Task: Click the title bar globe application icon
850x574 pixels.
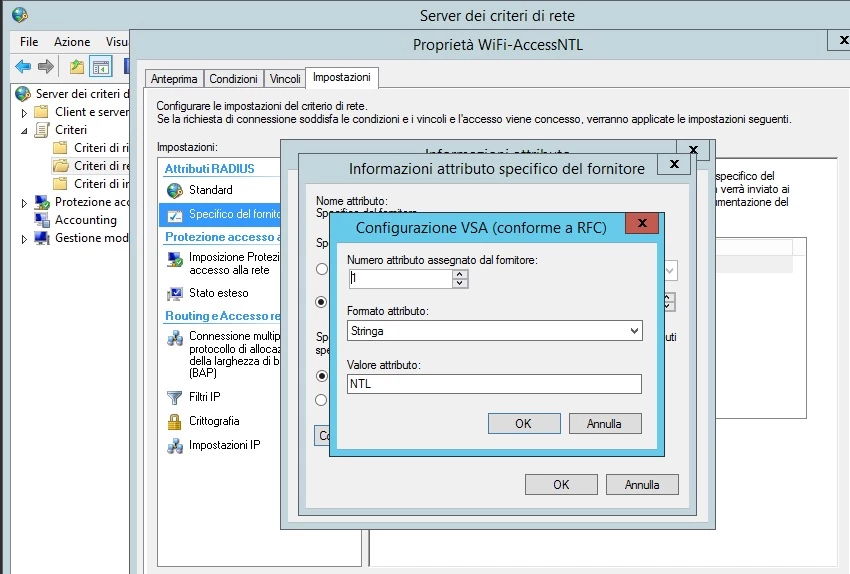Action: [x=20, y=15]
